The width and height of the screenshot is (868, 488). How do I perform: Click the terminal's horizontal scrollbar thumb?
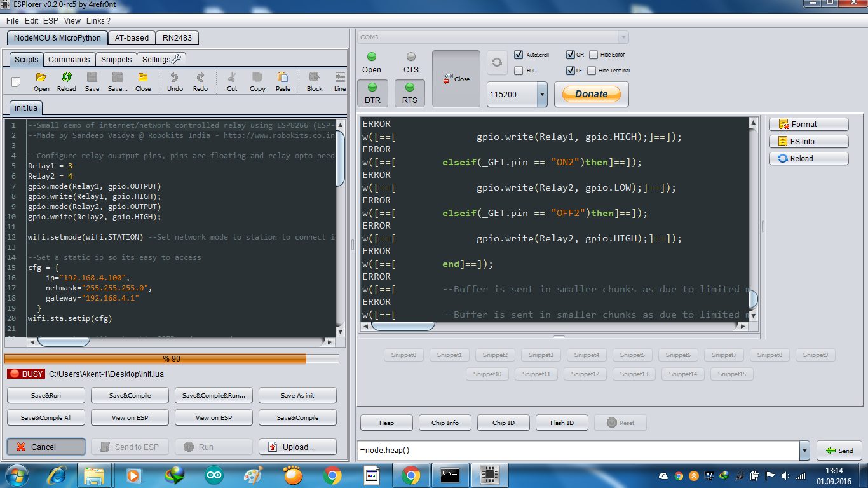(403, 326)
